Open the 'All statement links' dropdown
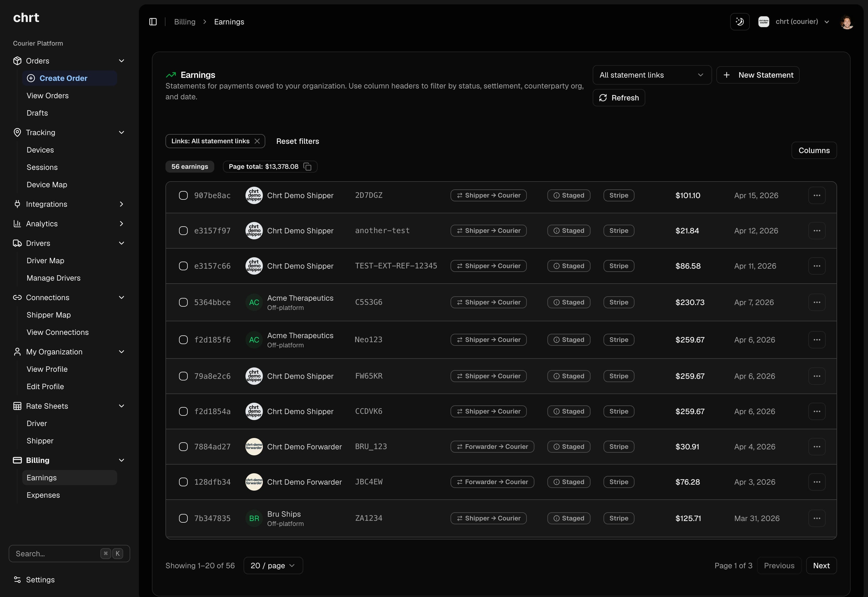The height and width of the screenshot is (597, 868). click(x=652, y=75)
